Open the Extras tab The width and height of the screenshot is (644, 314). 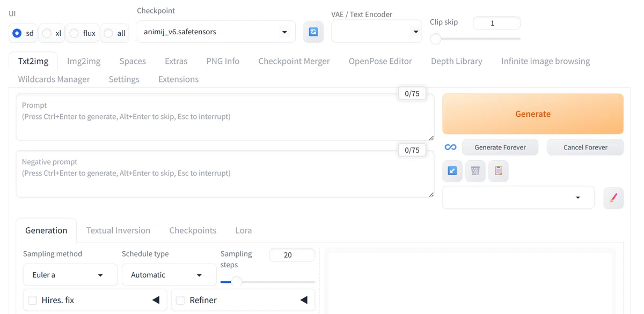[176, 61]
